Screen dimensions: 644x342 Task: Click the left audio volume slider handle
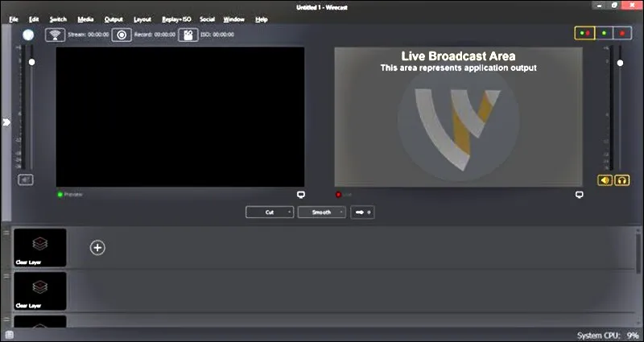tap(31, 62)
